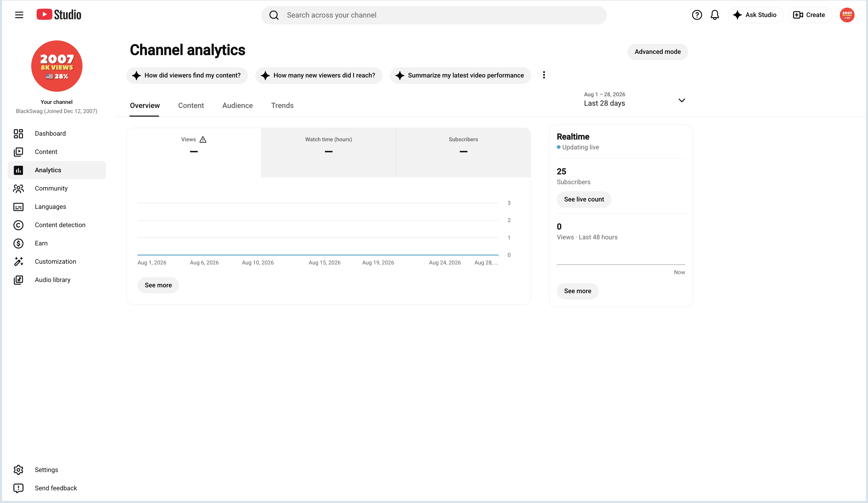The image size is (868, 503).
Task: Click See more in the Realtime card
Action: [577, 291]
